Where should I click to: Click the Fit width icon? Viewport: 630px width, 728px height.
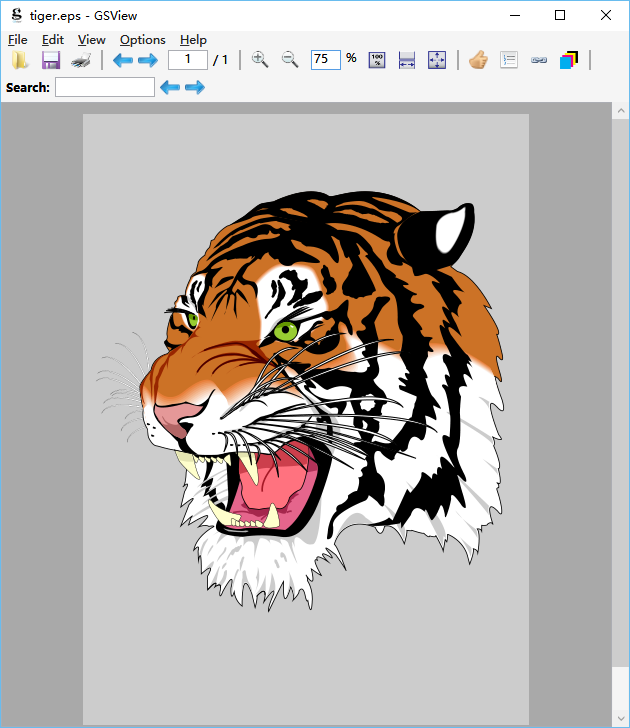coord(407,60)
